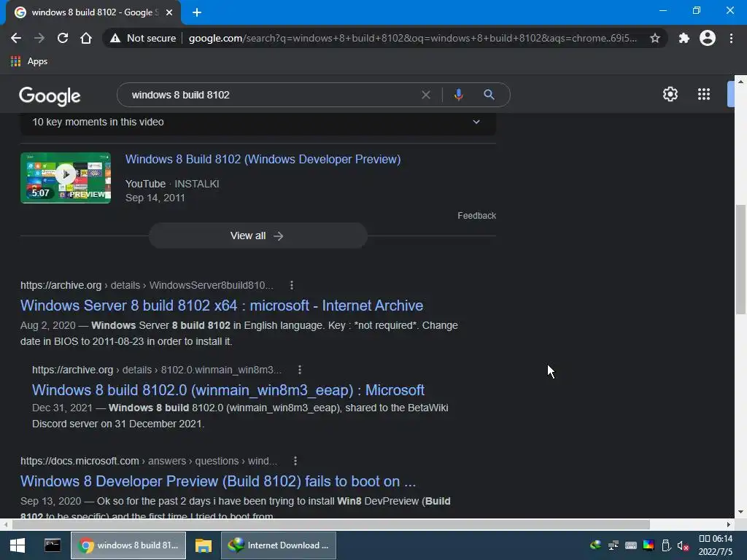
Task: Clear the search query with X
Action: [426, 95]
